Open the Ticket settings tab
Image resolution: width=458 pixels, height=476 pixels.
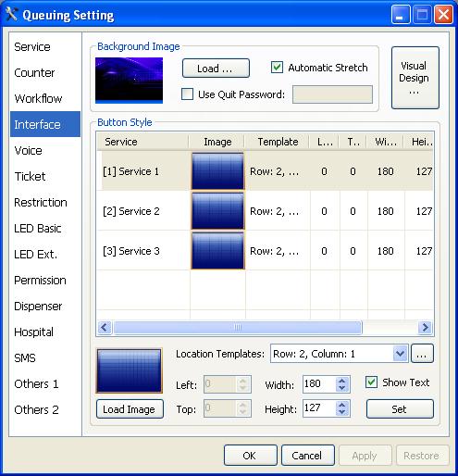click(30, 176)
